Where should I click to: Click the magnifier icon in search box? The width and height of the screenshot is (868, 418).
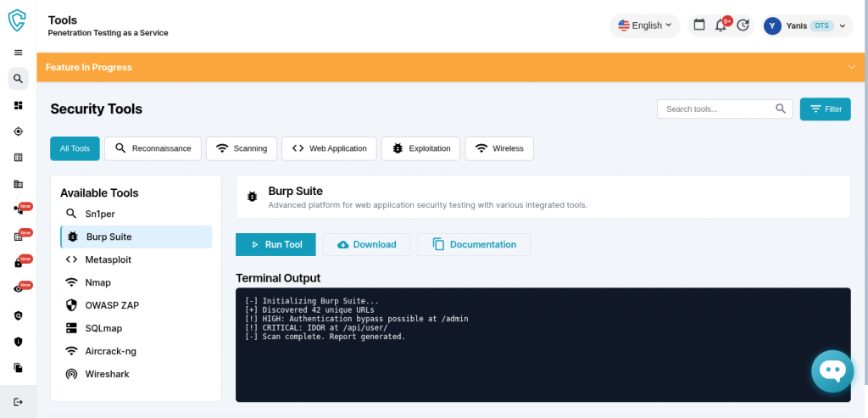click(x=781, y=109)
